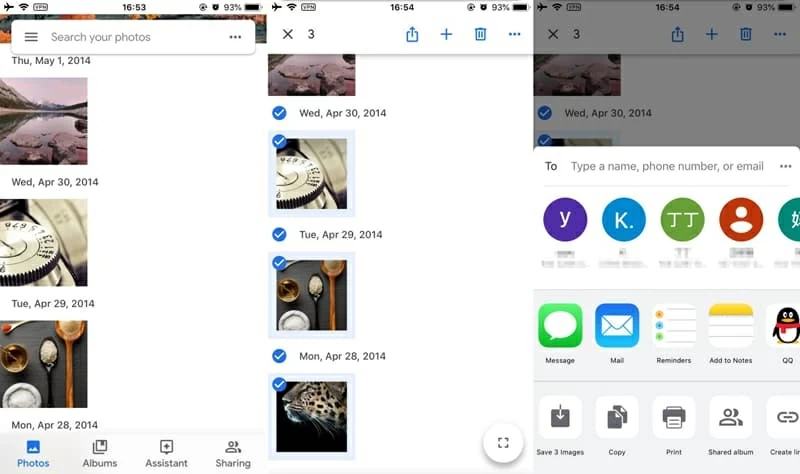The width and height of the screenshot is (800, 474).
Task: Select the Add to Notes icon
Action: tap(730, 326)
